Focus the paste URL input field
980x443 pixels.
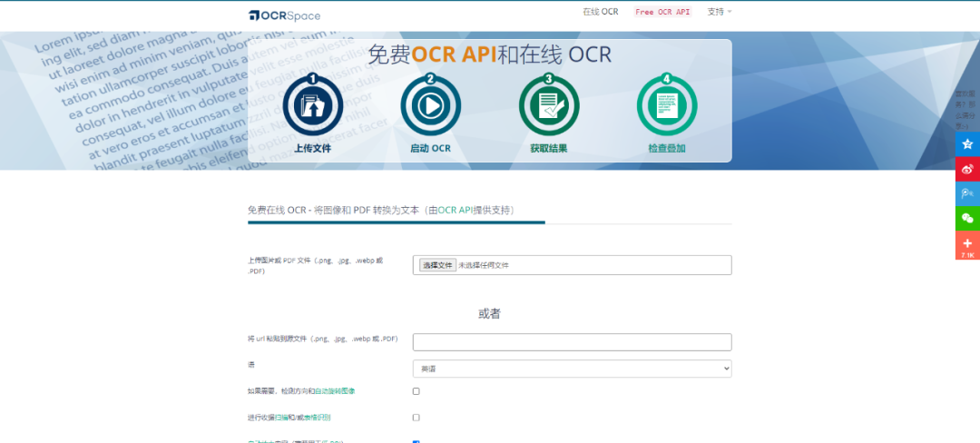572,342
